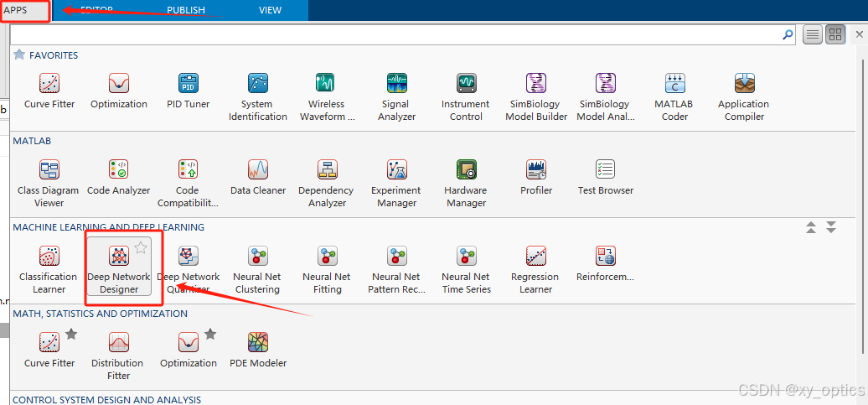Open the Classification Learner app
The height and width of the screenshot is (405, 868).
(x=49, y=270)
